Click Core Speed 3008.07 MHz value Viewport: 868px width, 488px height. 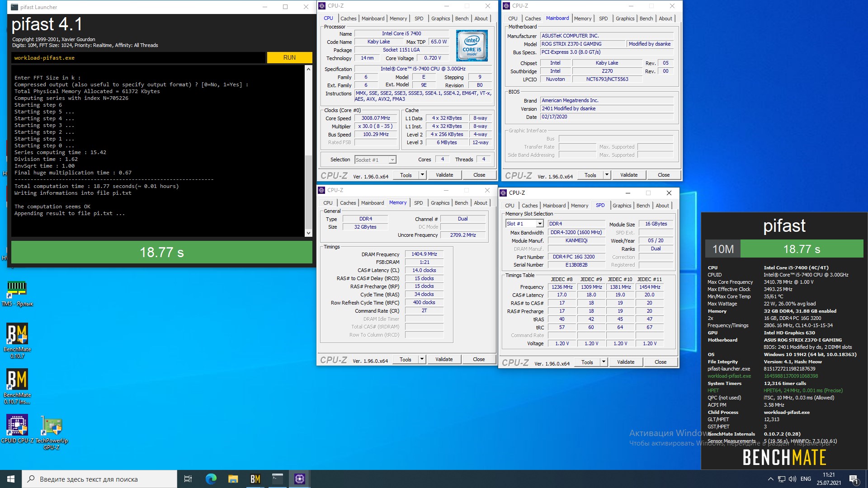[x=376, y=118]
